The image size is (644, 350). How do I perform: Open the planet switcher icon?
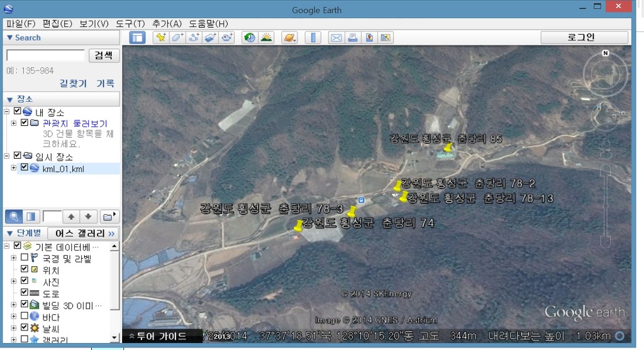(x=289, y=38)
